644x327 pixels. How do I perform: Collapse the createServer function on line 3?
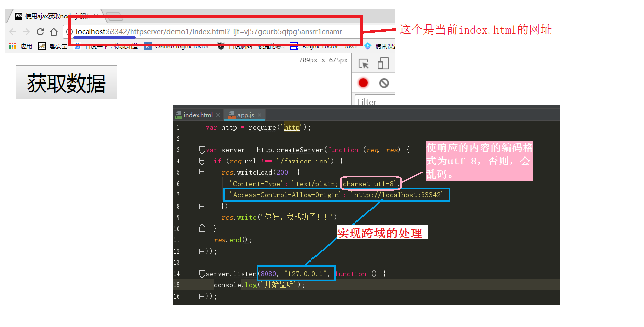click(202, 150)
